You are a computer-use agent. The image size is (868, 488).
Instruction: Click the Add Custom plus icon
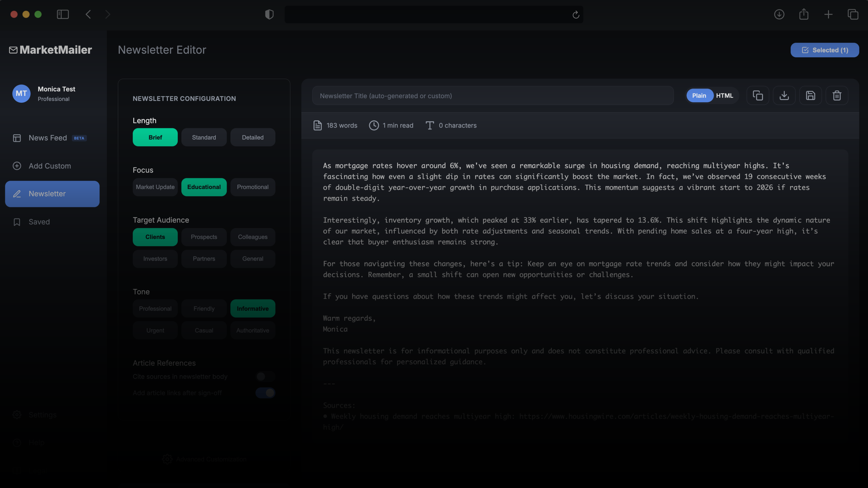tap(17, 166)
